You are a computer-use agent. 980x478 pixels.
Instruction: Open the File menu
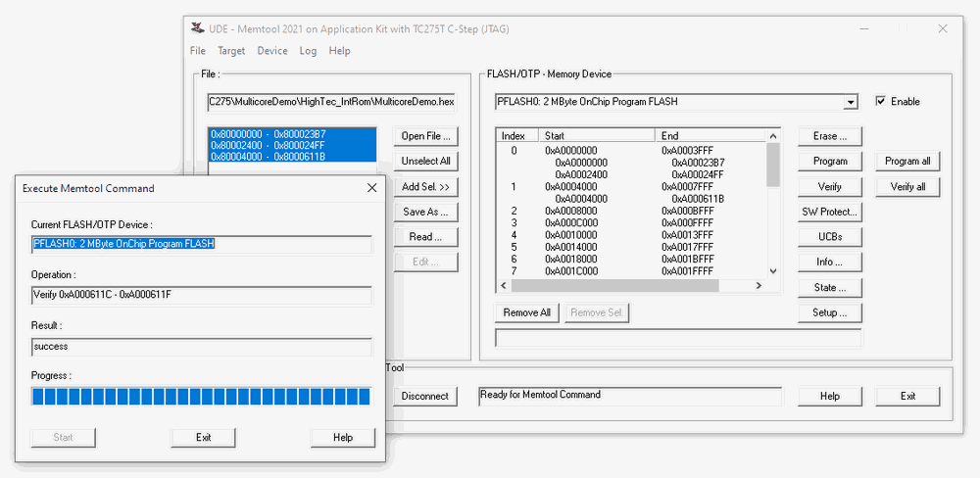pos(198,51)
